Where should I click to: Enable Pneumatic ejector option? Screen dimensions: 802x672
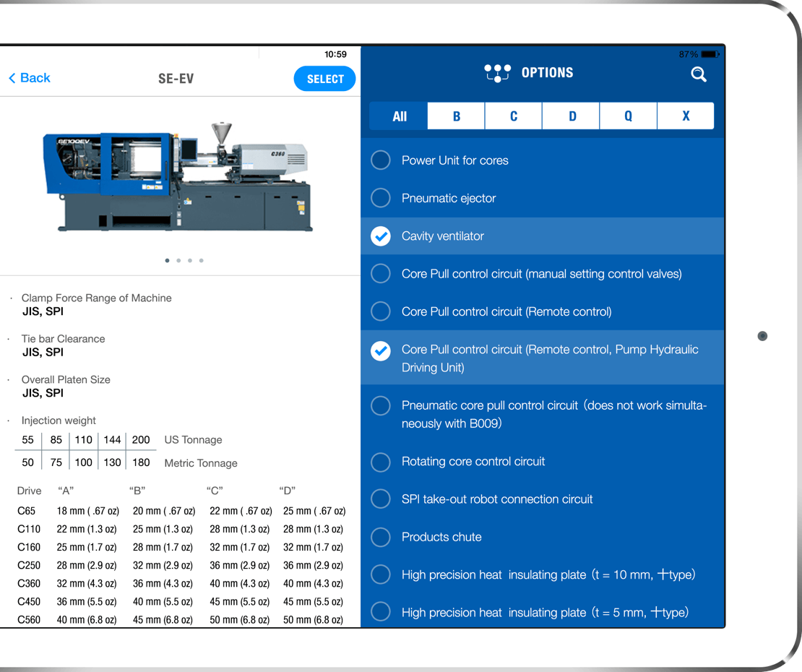pos(542,198)
